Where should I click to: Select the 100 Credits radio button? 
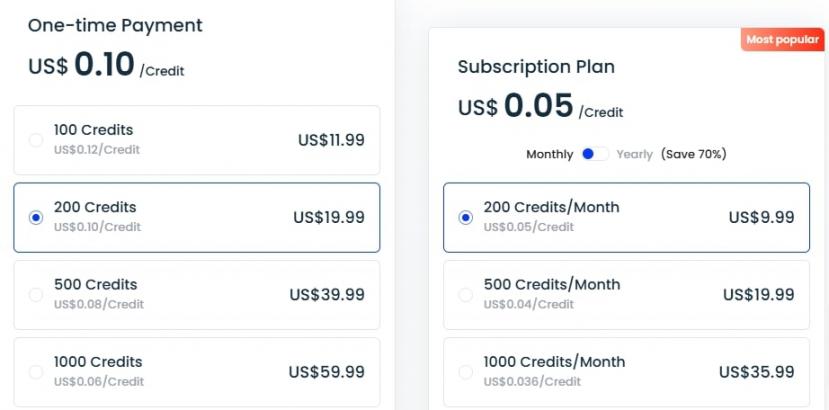[36, 140]
